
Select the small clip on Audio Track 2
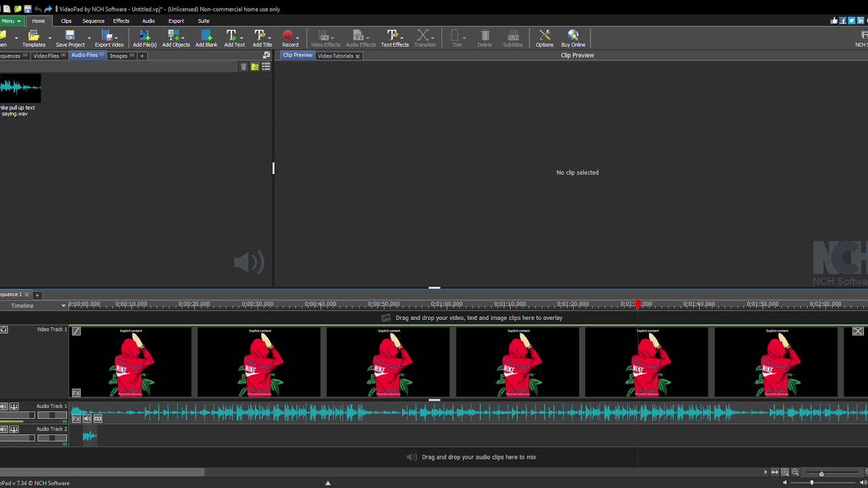click(x=90, y=436)
